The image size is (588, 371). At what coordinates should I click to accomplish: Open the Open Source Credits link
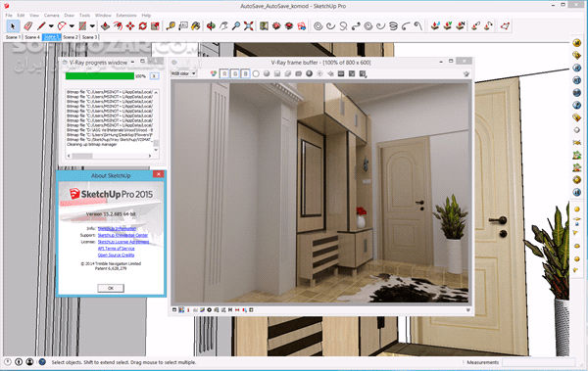(116, 255)
